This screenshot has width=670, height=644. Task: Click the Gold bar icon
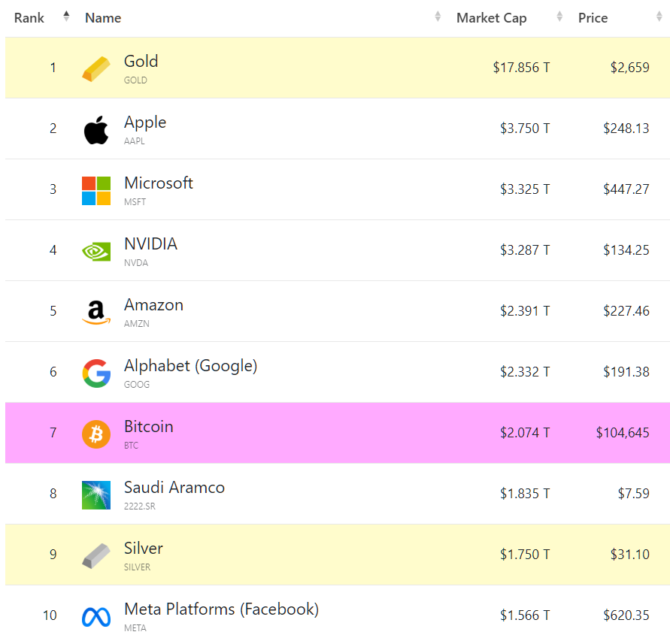(x=96, y=68)
